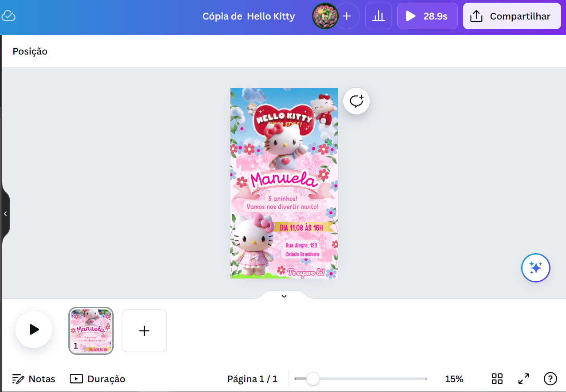
Task: Click the cloud sync status icon
Action: click(x=10, y=15)
